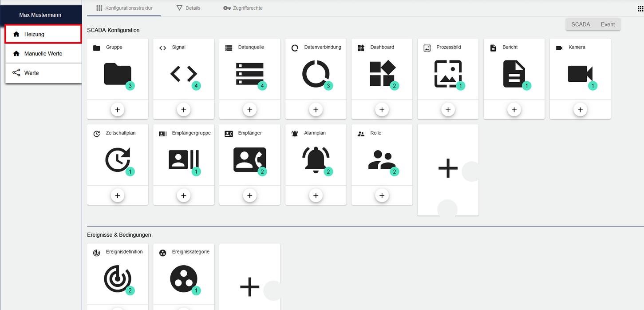This screenshot has height=310, width=644.
Task: Open the Kamera video camera icon
Action: point(580,74)
